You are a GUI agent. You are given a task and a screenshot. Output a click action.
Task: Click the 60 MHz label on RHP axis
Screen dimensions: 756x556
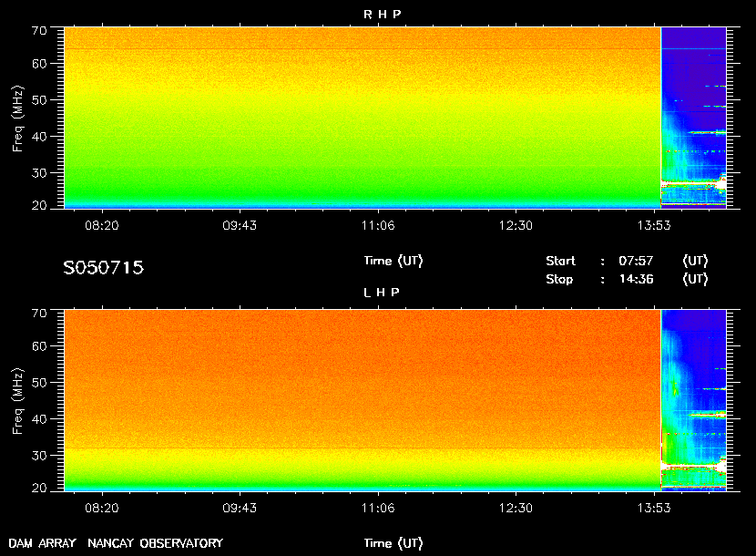click(39, 64)
